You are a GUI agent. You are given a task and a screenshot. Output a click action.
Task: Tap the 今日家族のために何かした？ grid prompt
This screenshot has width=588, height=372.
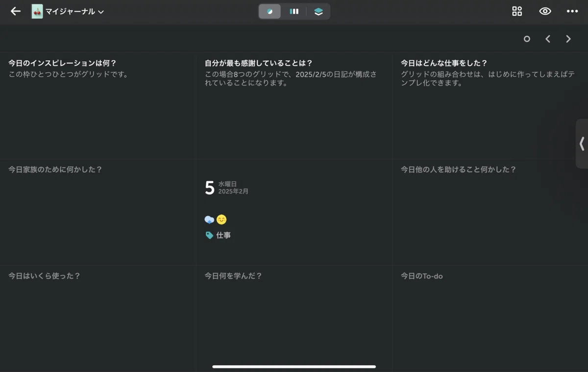(55, 169)
